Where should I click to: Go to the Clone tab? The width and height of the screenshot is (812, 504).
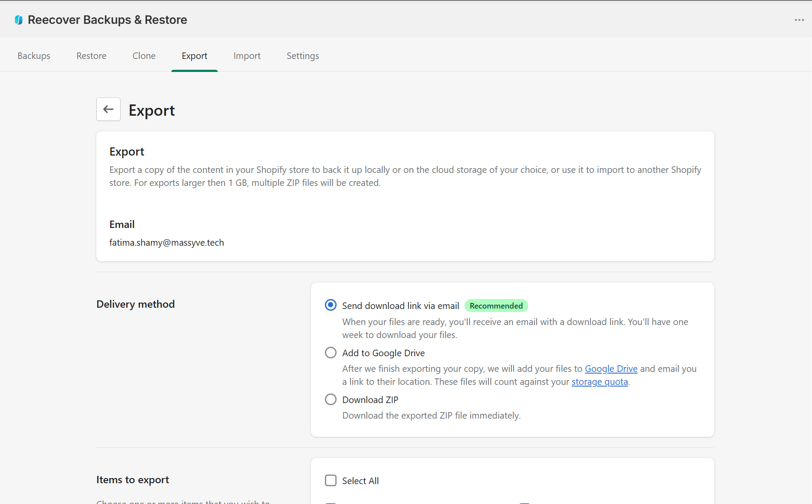(144, 56)
